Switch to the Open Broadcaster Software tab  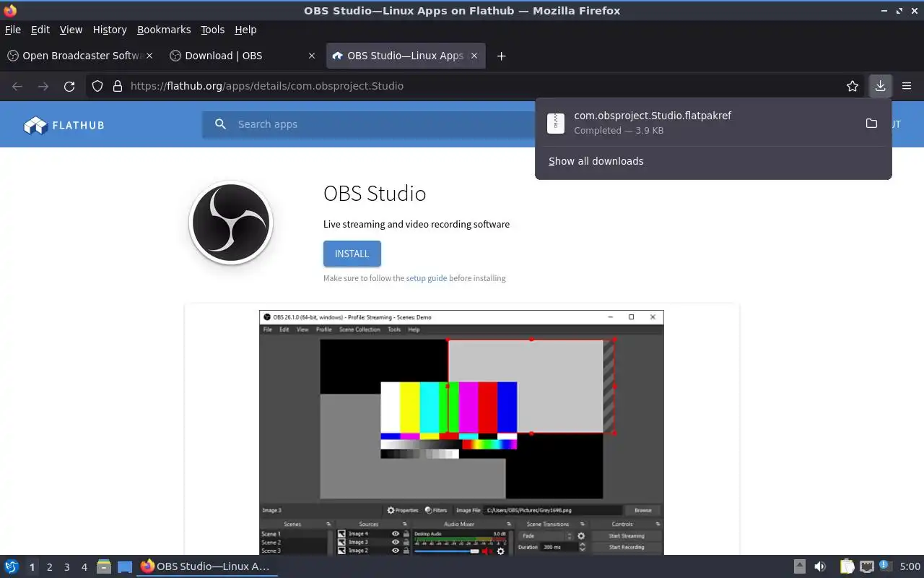click(79, 56)
